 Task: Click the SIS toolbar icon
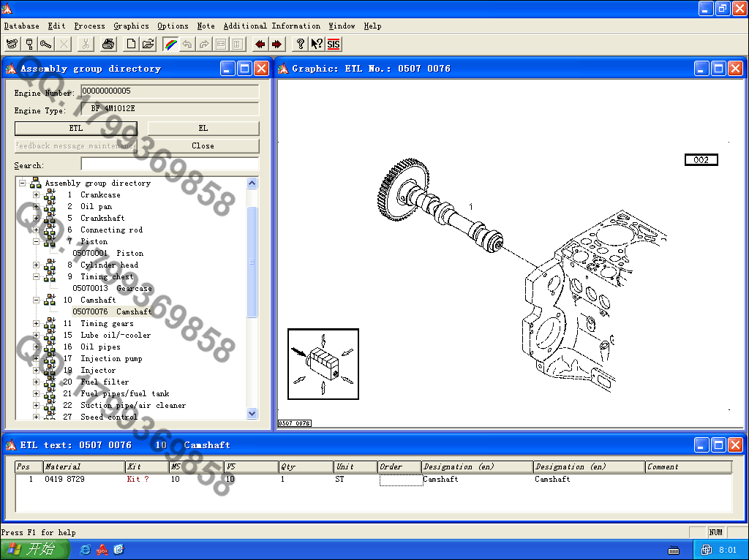tap(334, 44)
